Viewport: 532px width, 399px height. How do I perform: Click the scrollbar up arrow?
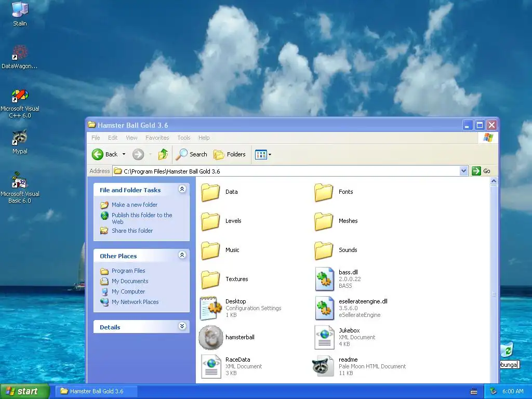[494, 181]
